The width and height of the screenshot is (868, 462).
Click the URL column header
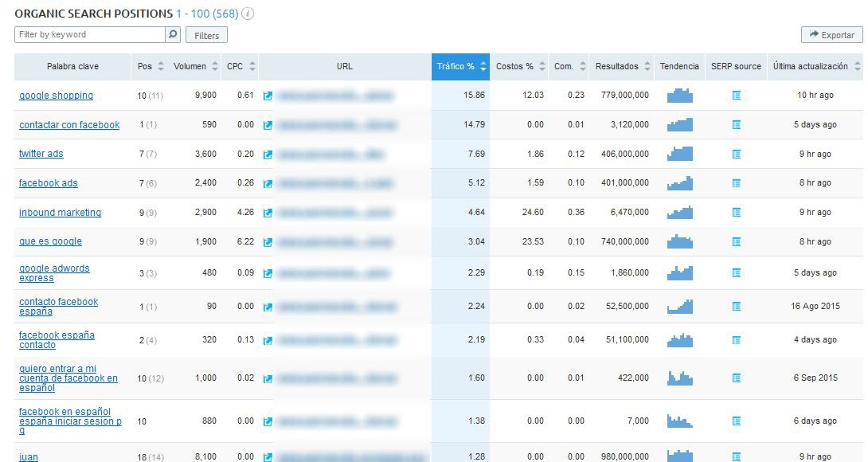pos(345,66)
